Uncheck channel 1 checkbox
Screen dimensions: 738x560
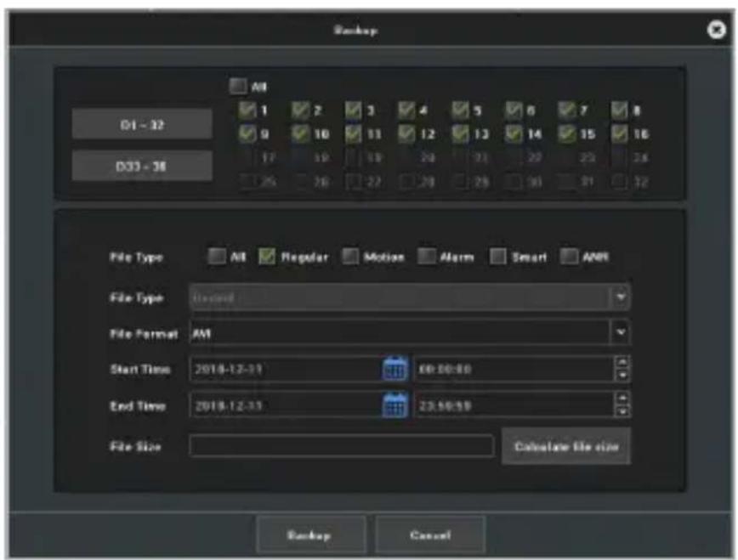tap(247, 110)
